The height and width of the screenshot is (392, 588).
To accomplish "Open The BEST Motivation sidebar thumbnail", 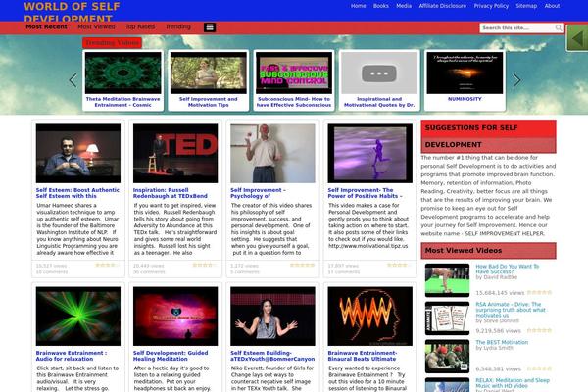I will 448,357.
